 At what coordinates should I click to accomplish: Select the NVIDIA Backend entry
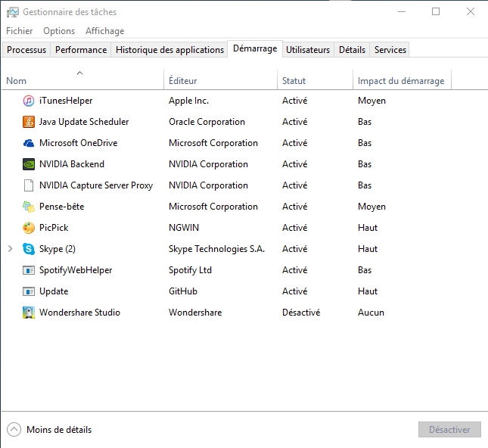click(x=72, y=164)
